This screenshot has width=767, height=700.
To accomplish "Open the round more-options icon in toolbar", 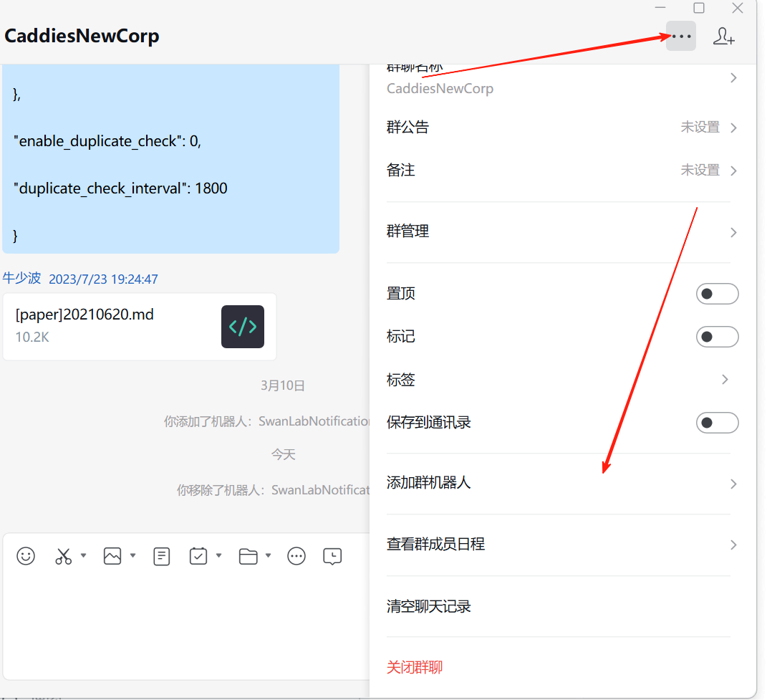I will pos(296,556).
